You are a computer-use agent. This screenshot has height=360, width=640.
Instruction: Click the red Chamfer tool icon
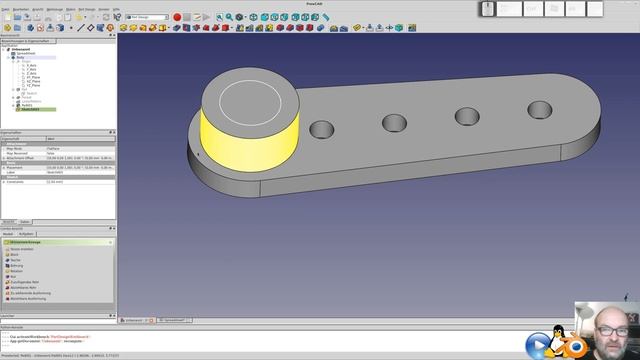point(290,28)
